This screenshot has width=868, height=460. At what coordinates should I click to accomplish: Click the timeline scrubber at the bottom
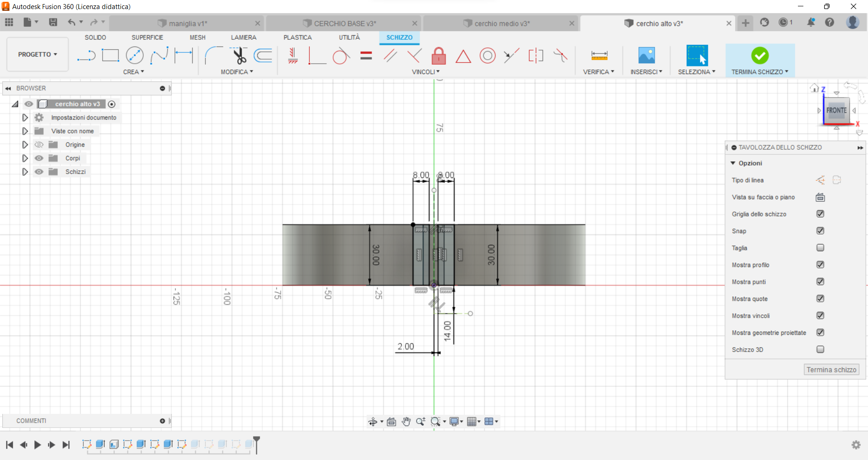click(x=256, y=445)
